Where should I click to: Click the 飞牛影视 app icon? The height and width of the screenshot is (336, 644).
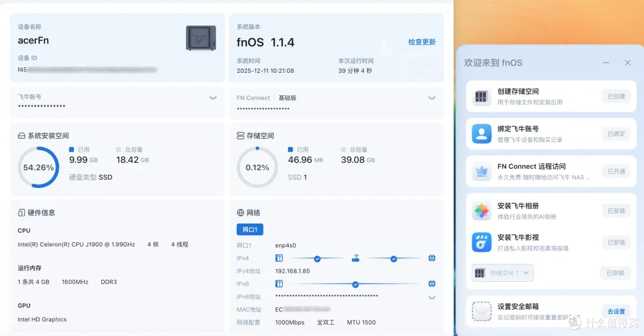[481, 243]
